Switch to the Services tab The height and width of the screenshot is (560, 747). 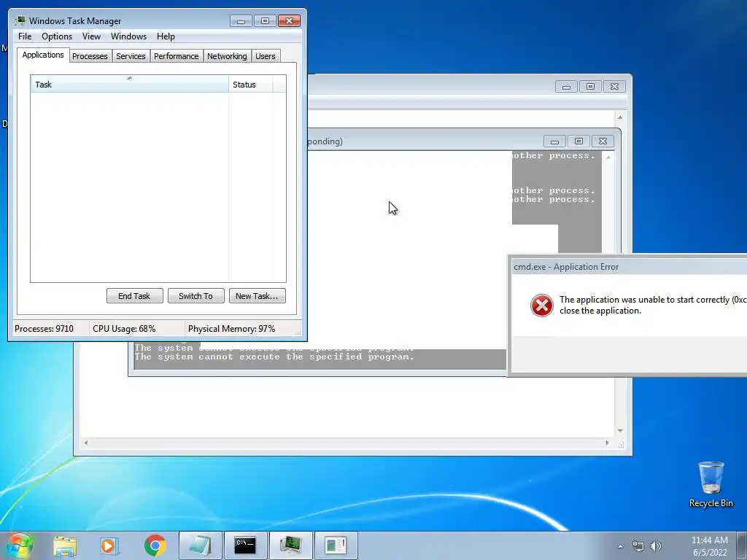coord(131,56)
